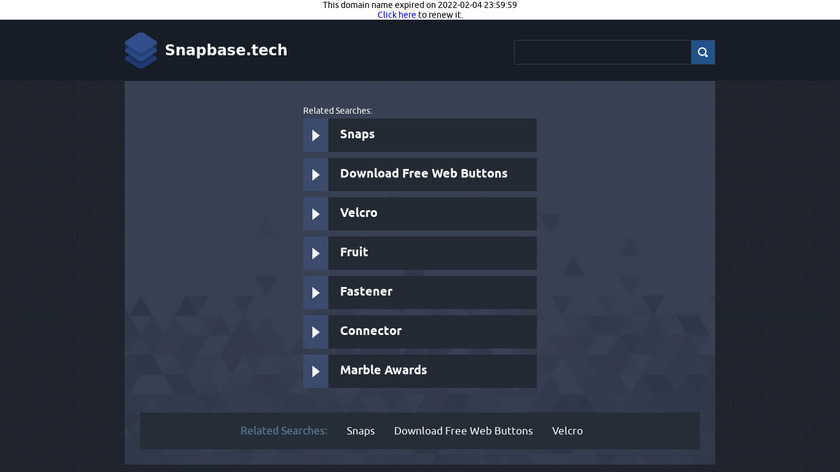Select Download Free Web Buttons in footer bar
This screenshot has width=840, height=472.
coord(463,431)
